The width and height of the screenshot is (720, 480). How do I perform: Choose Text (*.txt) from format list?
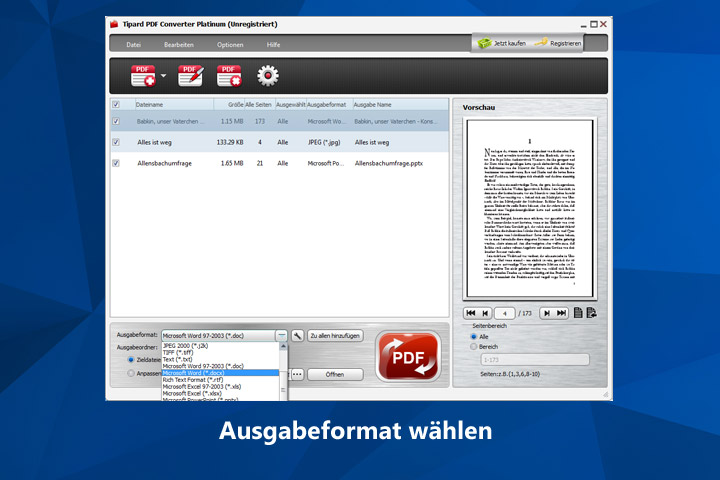click(x=220, y=359)
